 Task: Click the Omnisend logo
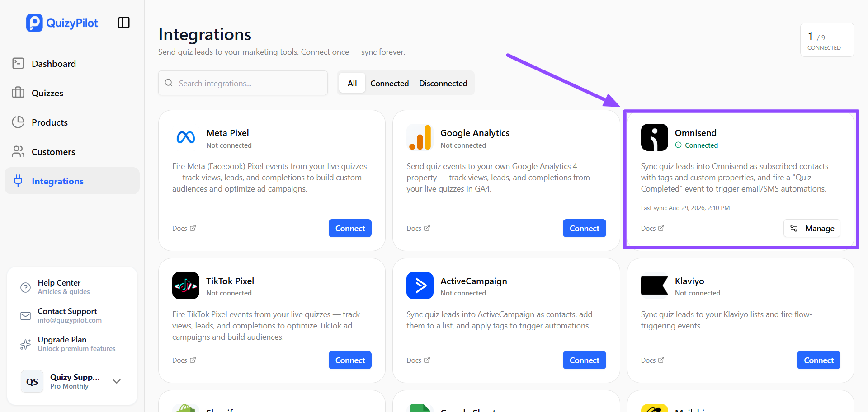654,137
